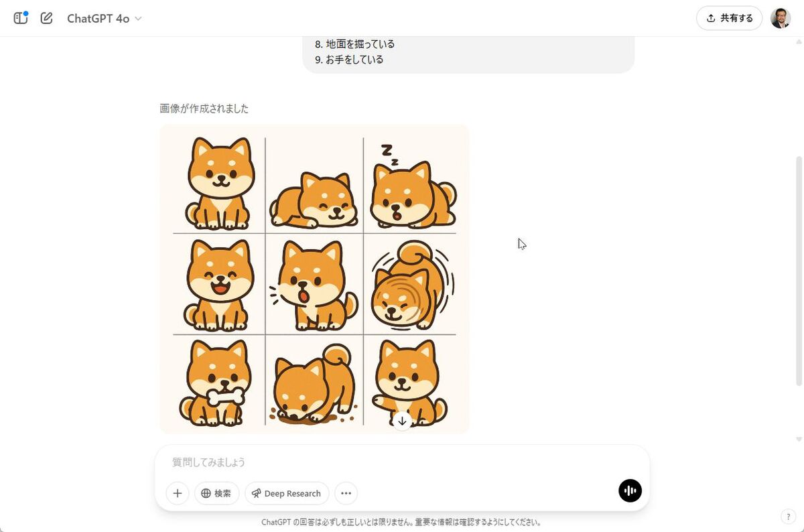Click the user message bubble text お手をしている
This screenshot has height=532, width=804.
[354, 60]
